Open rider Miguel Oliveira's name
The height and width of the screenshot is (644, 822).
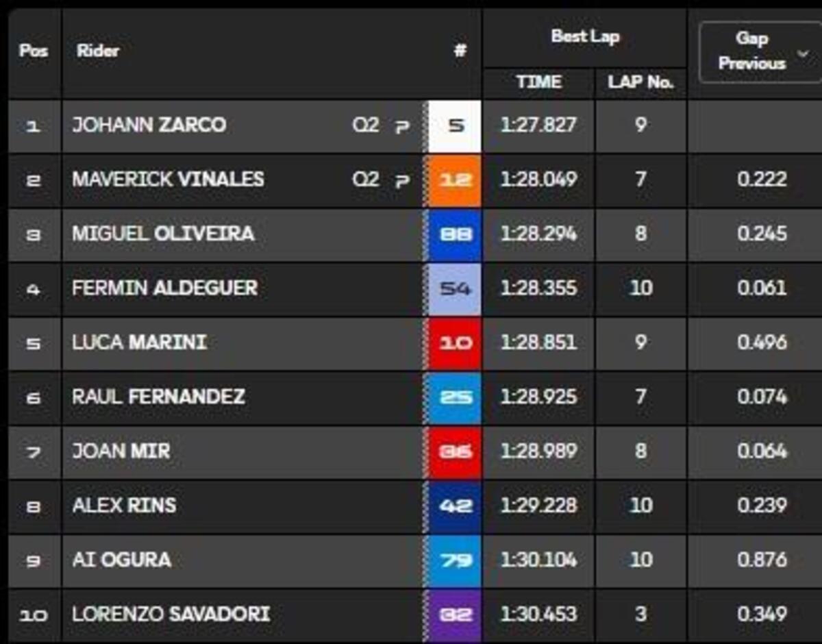[x=163, y=234]
